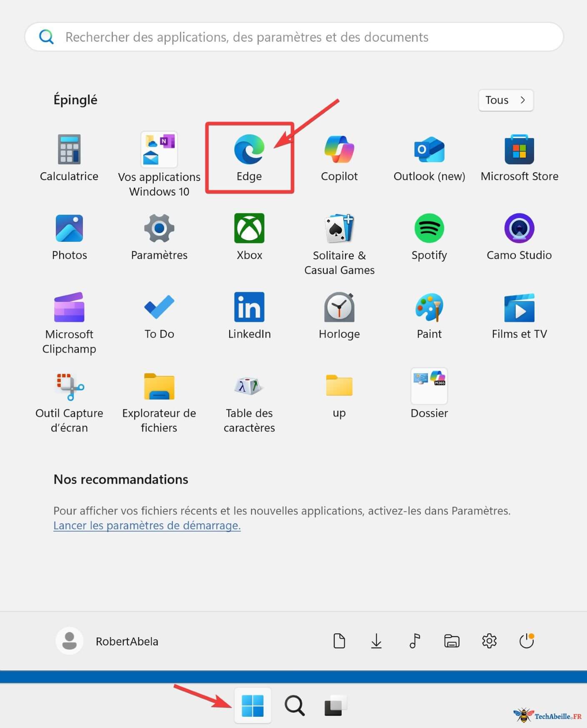
Task: Open Explorateur de fichiers
Action: pyautogui.click(x=159, y=402)
